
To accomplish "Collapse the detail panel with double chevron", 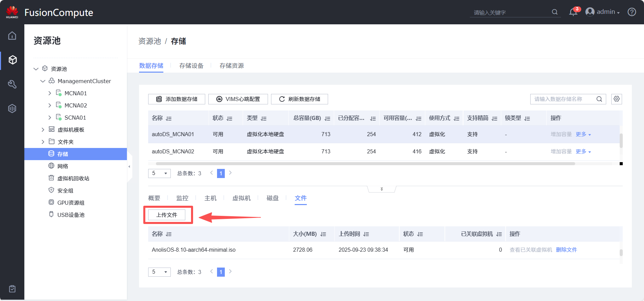I will (382, 189).
